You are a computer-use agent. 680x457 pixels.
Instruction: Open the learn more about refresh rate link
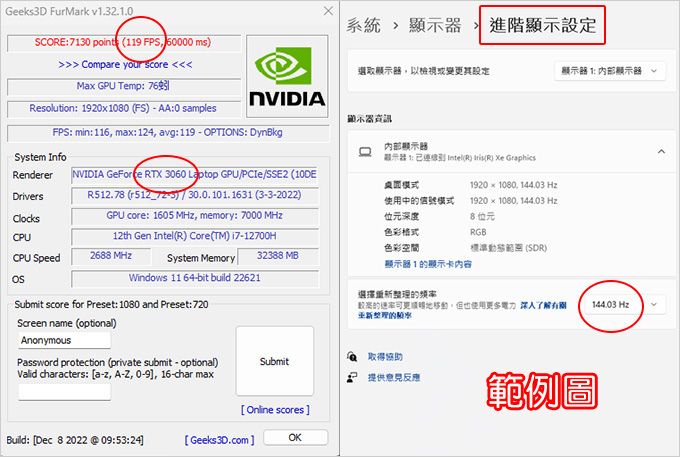(462, 310)
